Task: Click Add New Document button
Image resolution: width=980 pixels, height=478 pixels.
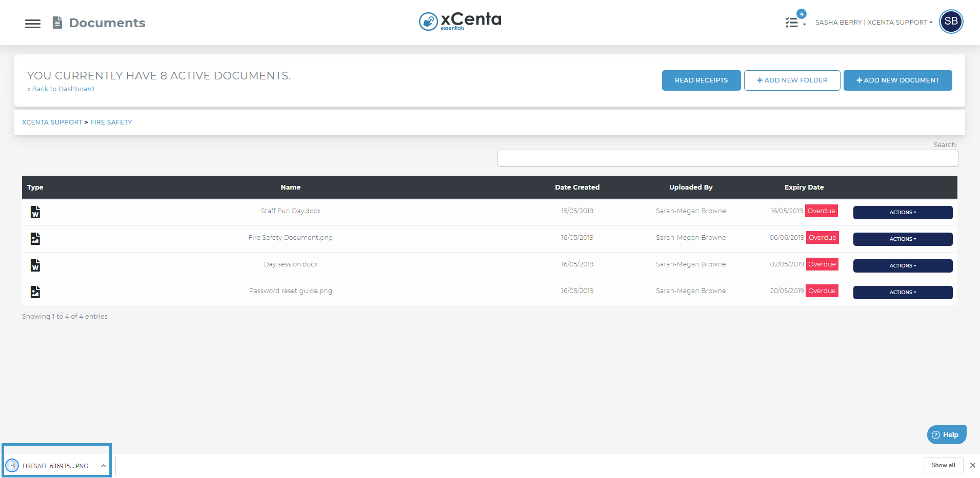Action: click(x=897, y=80)
